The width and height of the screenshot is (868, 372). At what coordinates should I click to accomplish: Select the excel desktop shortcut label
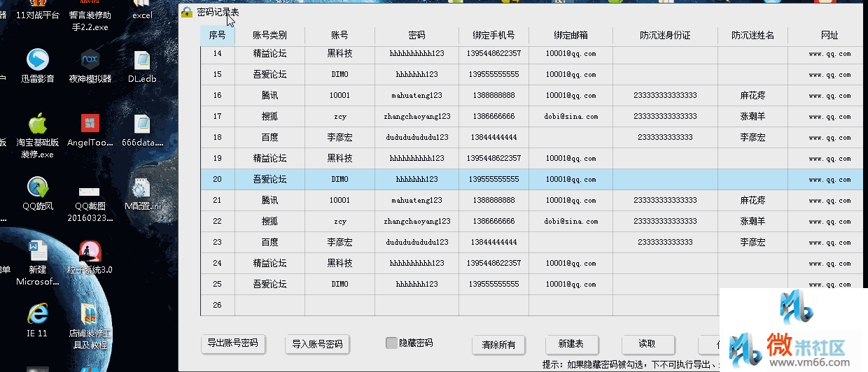142,15
